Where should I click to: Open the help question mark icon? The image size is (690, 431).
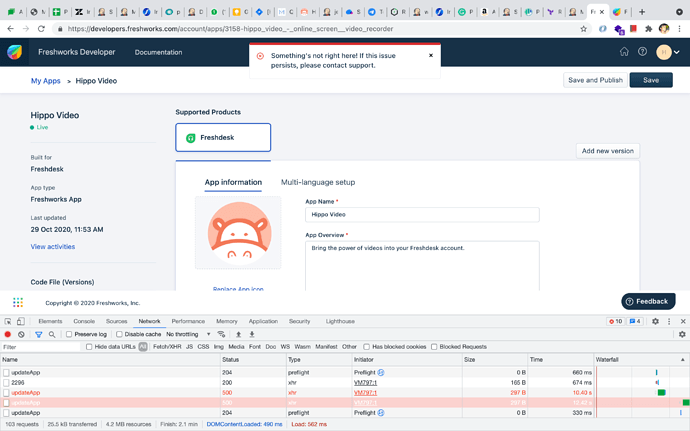[x=642, y=52]
